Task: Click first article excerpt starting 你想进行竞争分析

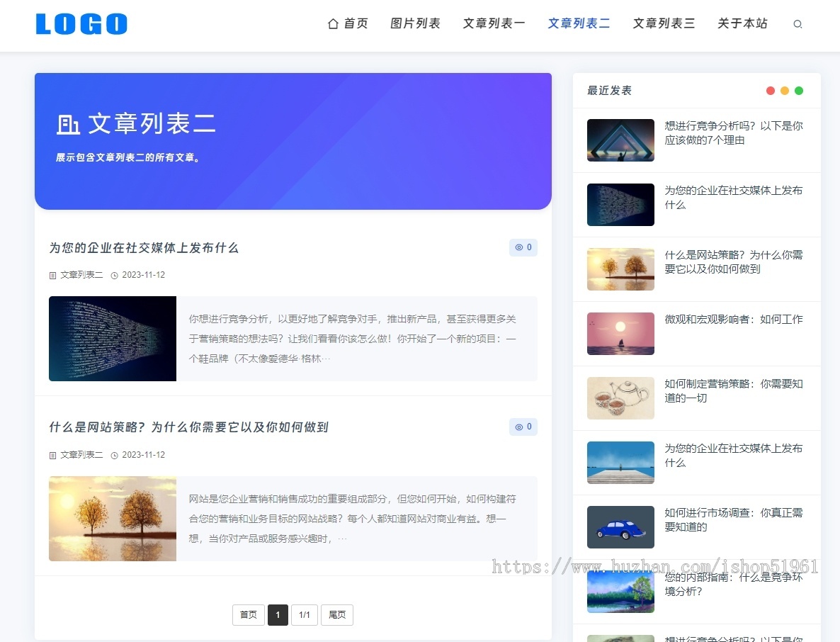Action: [352, 339]
